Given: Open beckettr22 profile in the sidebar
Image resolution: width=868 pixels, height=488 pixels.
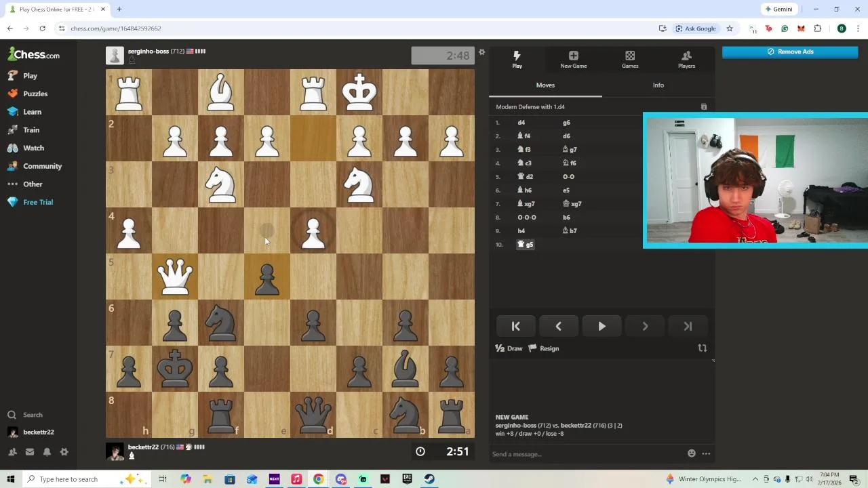Looking at the screenshot, I should (x=31, y=432).
